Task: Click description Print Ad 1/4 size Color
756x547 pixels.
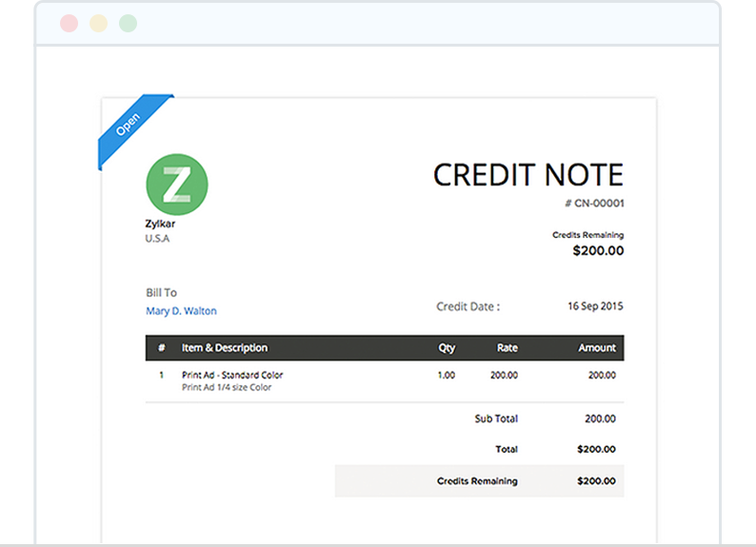Action: pos(227,387)
